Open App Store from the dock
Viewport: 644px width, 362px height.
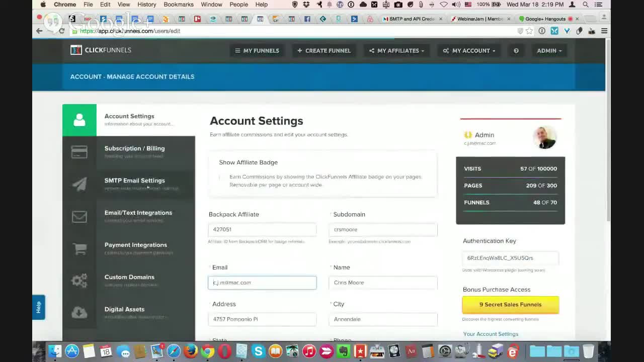(72, 351)
